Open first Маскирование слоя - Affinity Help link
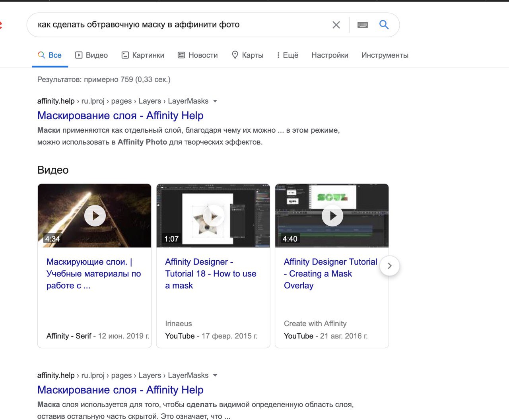 120,116
